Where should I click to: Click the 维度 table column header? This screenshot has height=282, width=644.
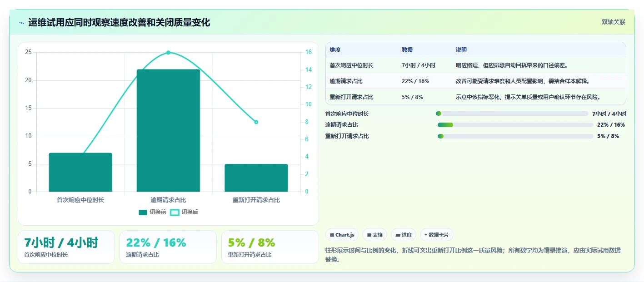[x=335, y=50]
